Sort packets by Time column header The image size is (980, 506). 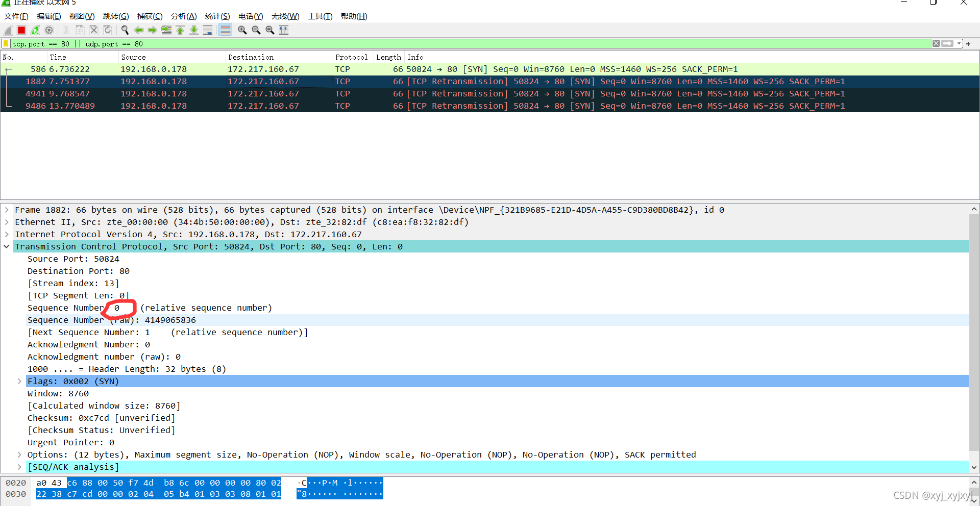83,57
